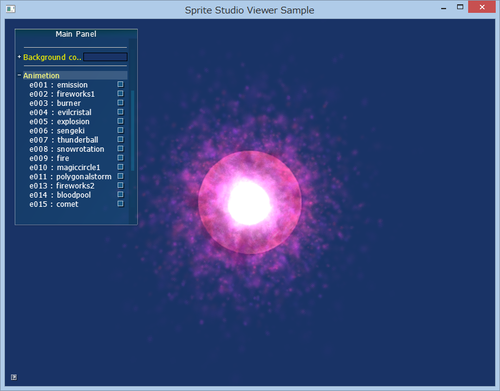Click the e015 comet animation icon
This screenshot has height=391, width=500.
coord(120,204)
